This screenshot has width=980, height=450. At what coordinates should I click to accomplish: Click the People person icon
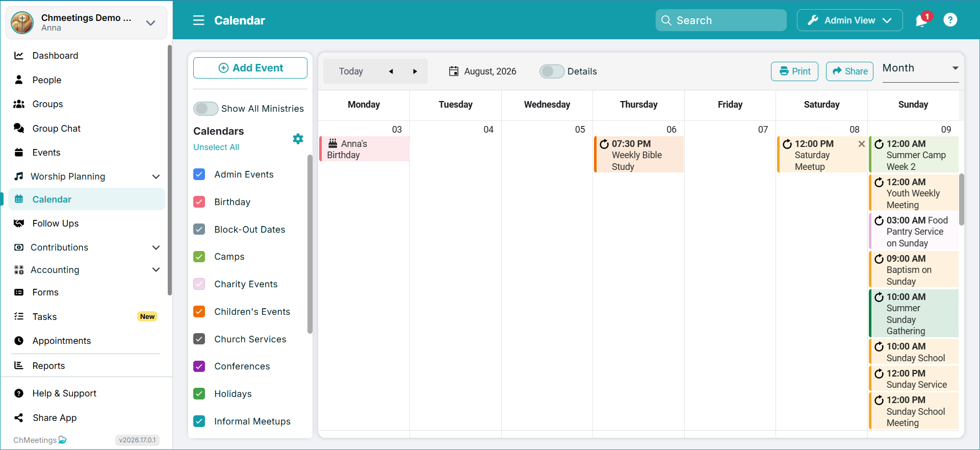coord(19,80)
